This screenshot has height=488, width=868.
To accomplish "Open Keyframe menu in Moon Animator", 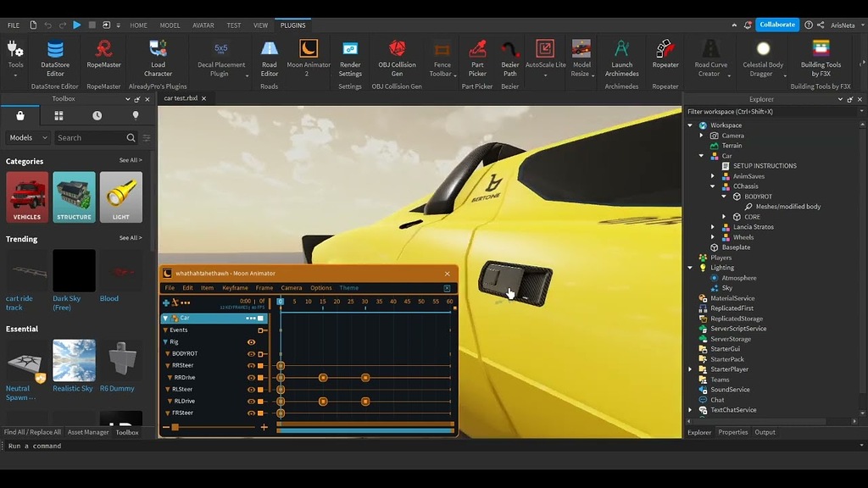I will tap(235, 288).
